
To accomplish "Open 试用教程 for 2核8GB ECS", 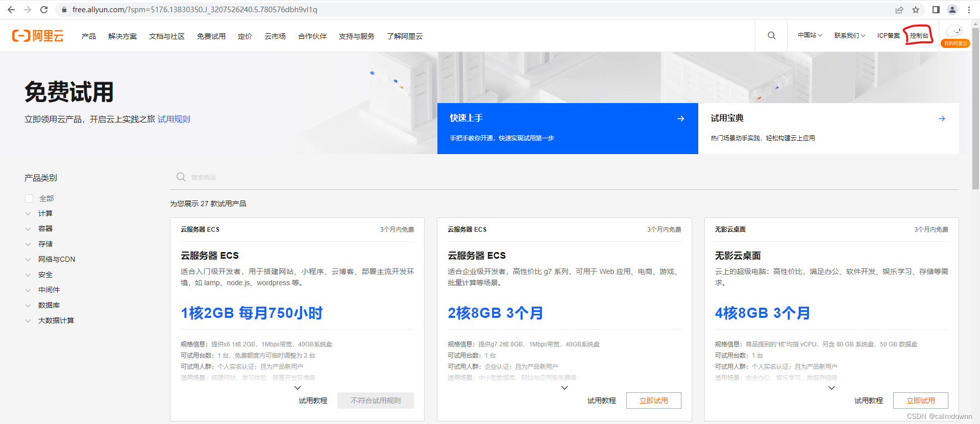I will click(x=602, y=401).
